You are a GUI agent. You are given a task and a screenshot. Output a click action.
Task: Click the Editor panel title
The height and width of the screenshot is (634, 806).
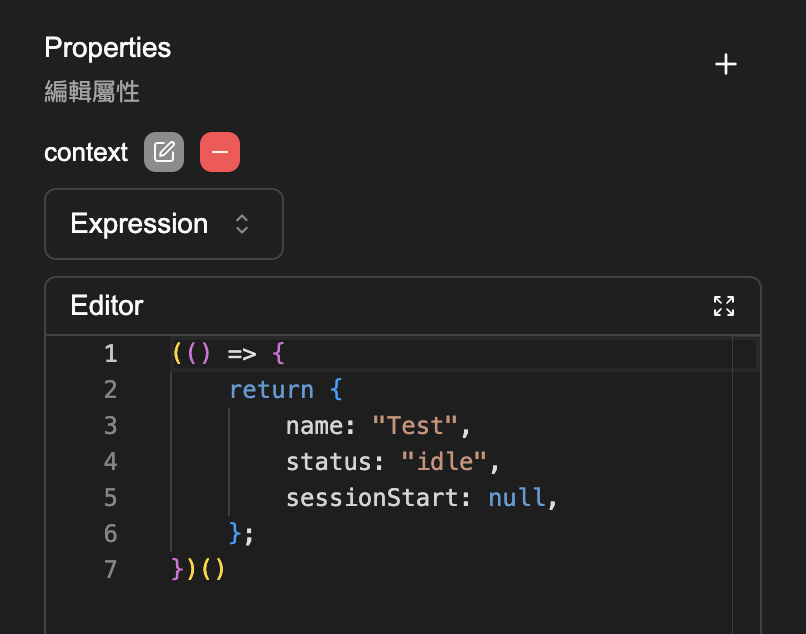[107, 306]
